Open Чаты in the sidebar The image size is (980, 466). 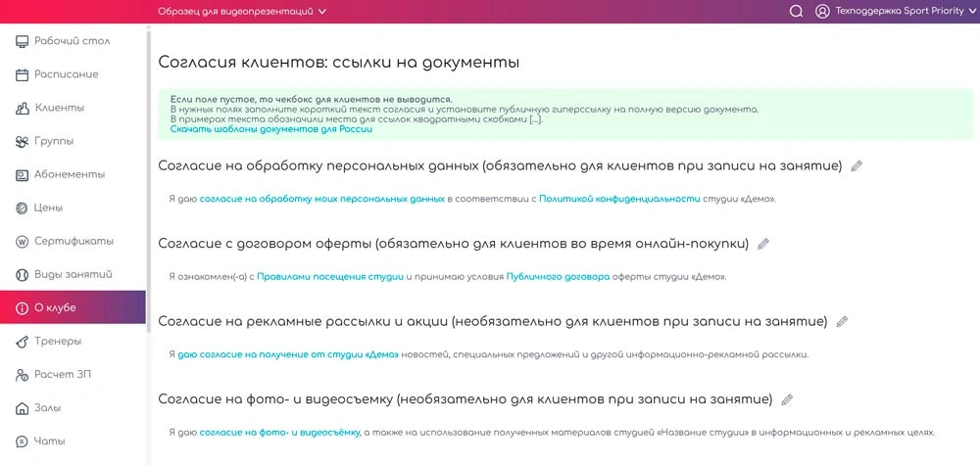coord(73,442)
